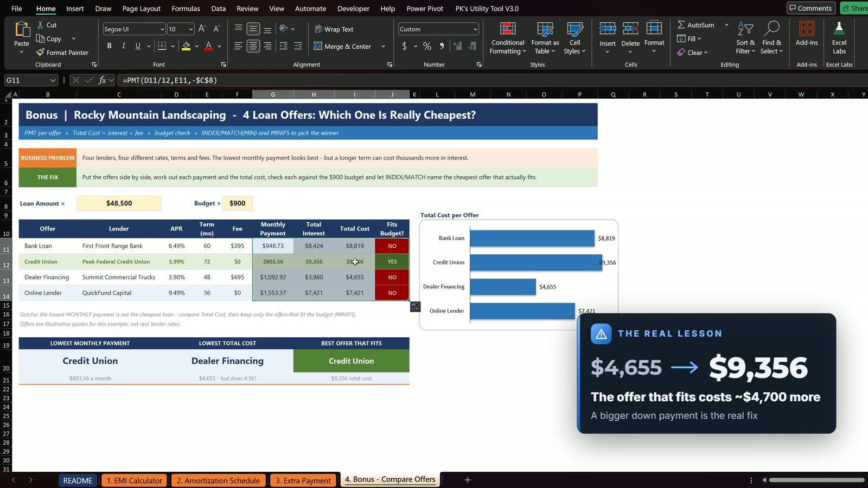
Task: Open the Power Pivot ribbon tab
Action: [425, 9]
